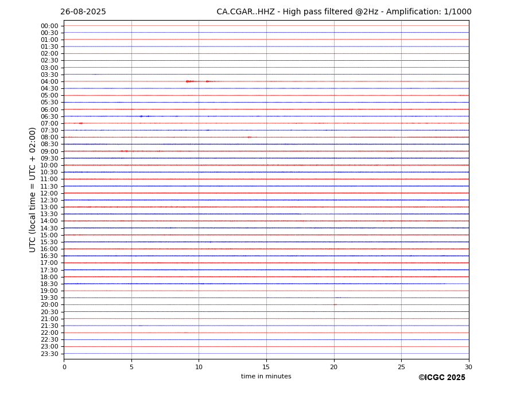Click the 08:00 time row label
The width and height of the screenshot is (532, 399).
coord(49,137)
